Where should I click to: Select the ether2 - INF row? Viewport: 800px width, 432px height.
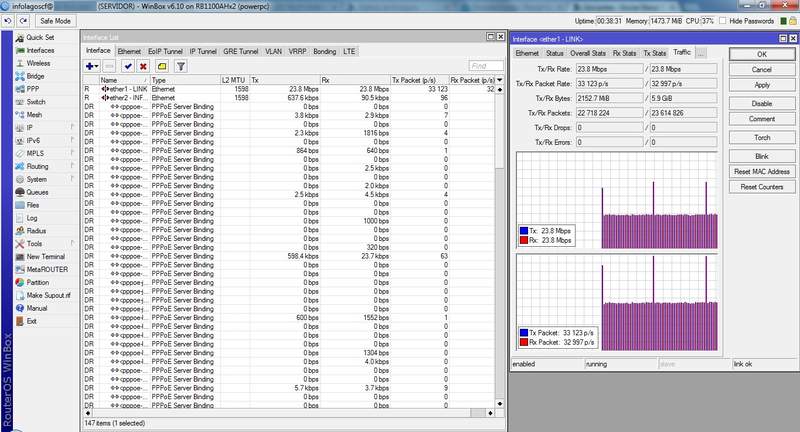289,97
